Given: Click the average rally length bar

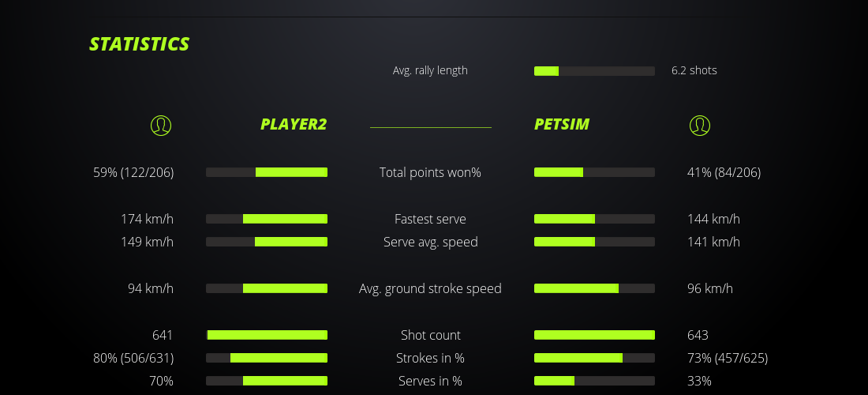Looking at the screenshot, I should (594, 71).
